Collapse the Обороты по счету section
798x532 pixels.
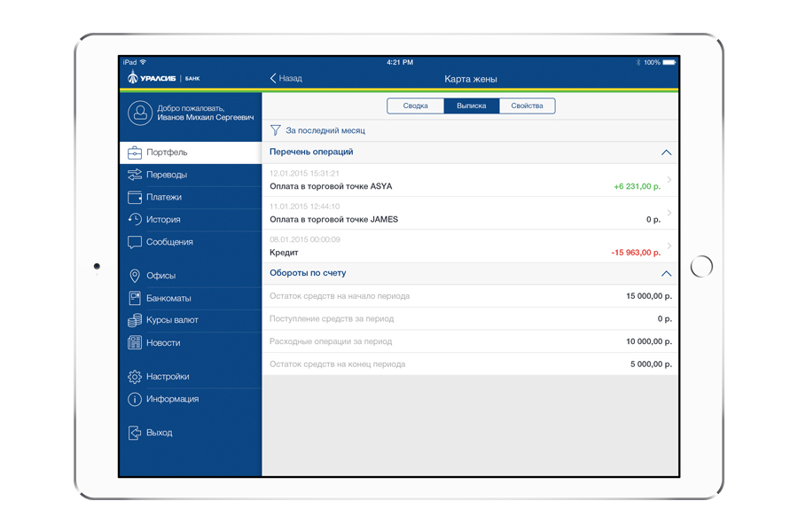(666, 274)
